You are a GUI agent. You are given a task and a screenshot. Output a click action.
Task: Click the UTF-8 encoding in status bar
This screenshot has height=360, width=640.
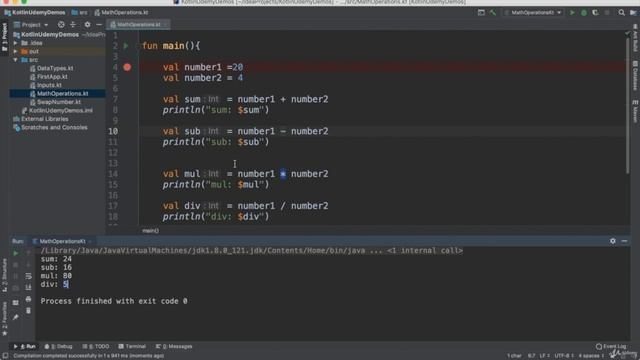[x=564, y=356]
